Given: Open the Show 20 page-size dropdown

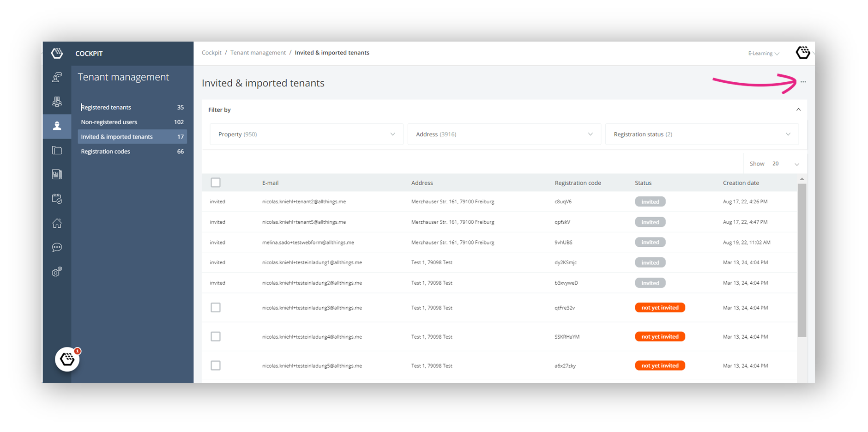Looking at the screenshot, I should pyautogui.click(x=775, y=164).
